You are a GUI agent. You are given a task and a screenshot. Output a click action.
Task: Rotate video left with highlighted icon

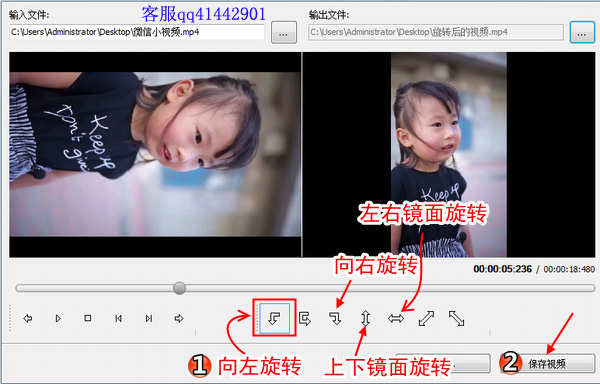click(x=274, y=318)
